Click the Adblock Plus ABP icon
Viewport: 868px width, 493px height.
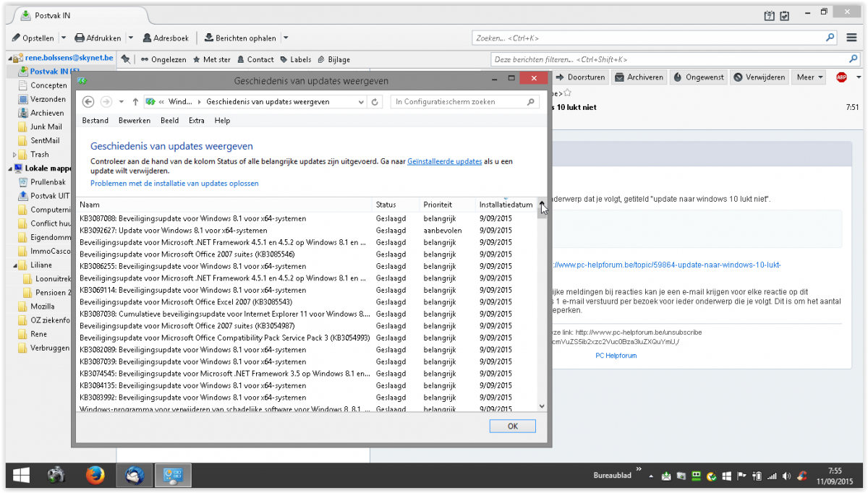click(x=841, y=77)
